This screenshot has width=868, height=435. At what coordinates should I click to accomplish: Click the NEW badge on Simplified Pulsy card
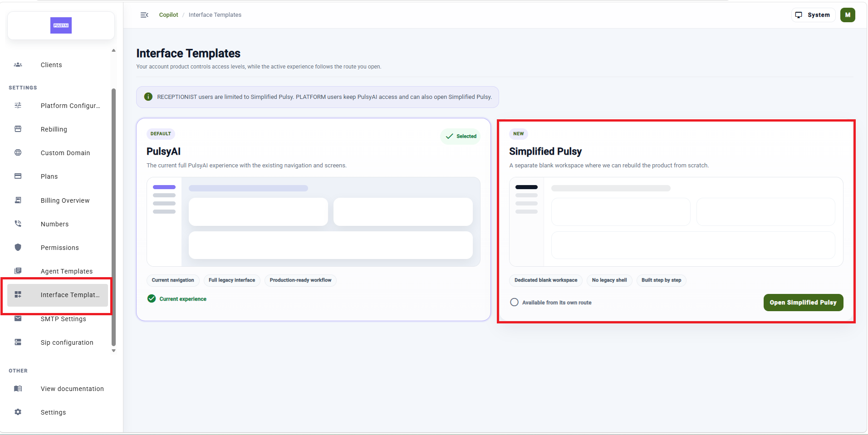(x=519, y=134)
